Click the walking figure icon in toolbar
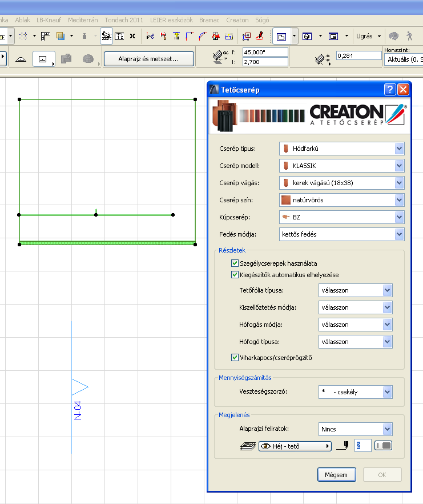The height and width of the screenshot is (504, 423). tap(409, 36)
